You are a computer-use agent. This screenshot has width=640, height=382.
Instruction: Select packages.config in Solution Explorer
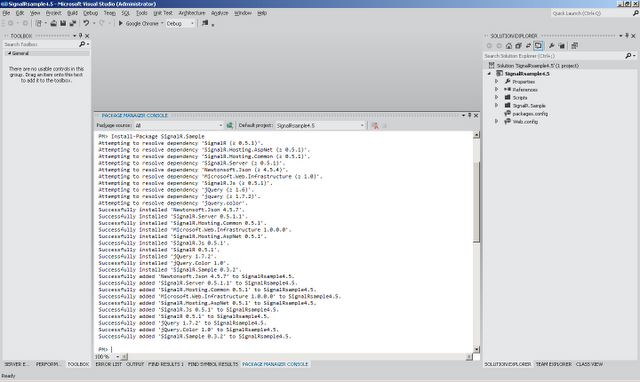click(x=530, y=114)
